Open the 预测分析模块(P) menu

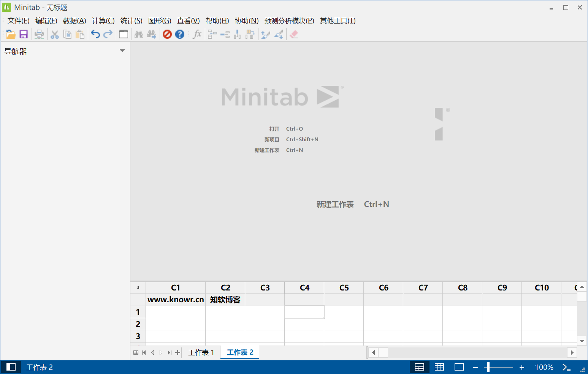(289, 21)
